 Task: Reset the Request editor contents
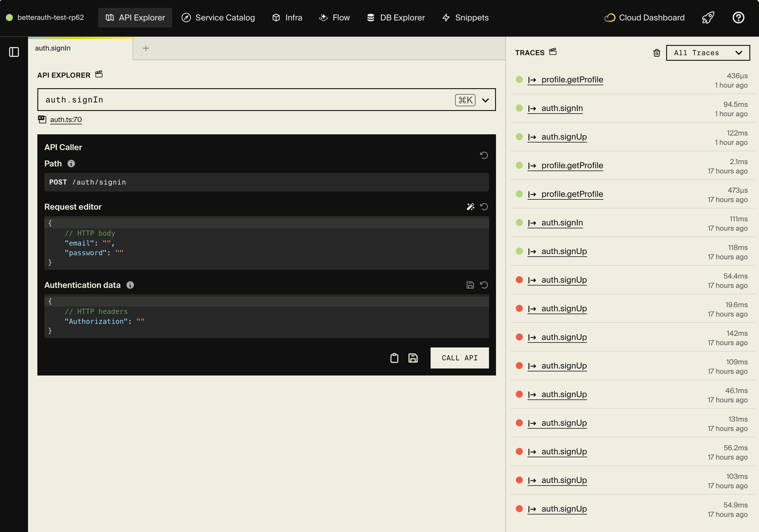click(484, 206)
